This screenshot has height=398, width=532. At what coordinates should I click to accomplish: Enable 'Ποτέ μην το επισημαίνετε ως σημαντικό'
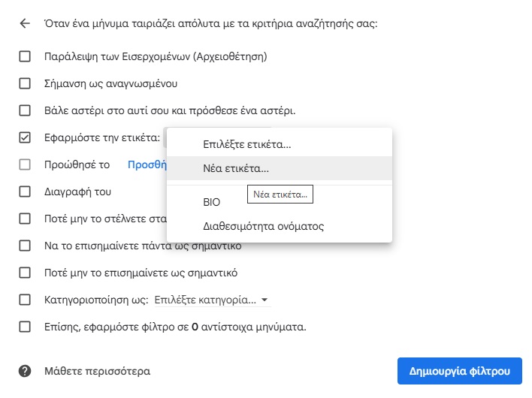click(25, 273)
